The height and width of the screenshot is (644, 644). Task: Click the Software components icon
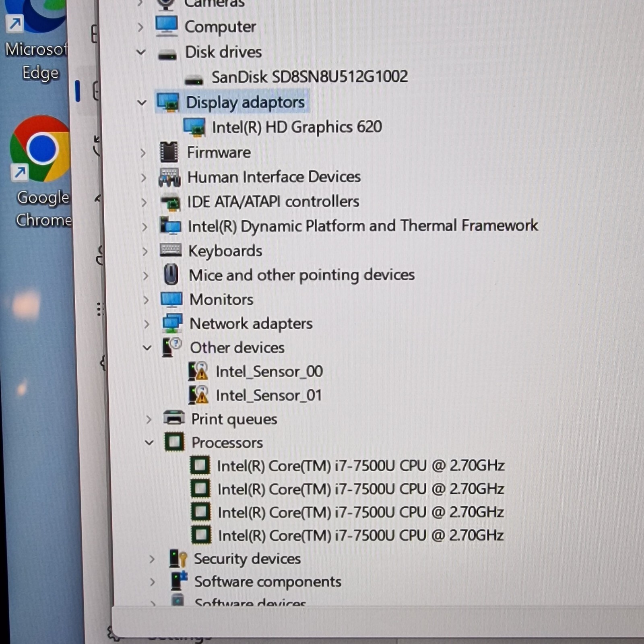[x=179, y=581]
